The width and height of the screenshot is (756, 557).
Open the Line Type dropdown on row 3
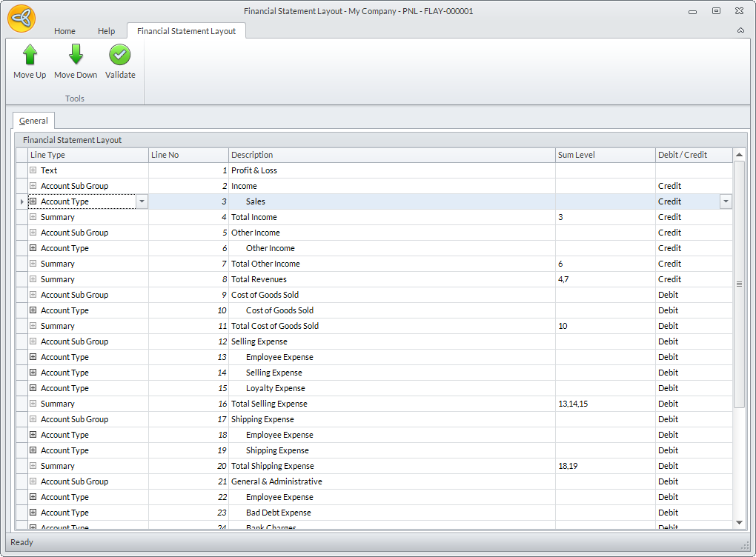tap(142, 201)
